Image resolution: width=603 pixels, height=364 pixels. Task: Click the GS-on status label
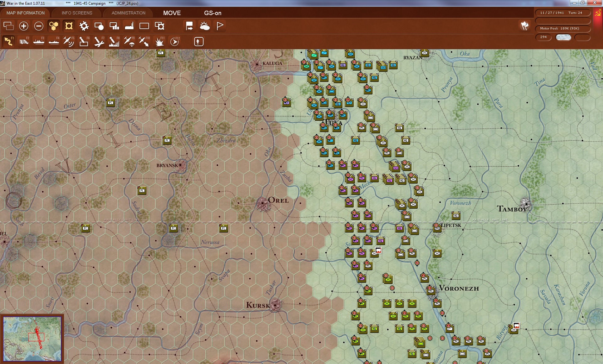pos(213,13)
